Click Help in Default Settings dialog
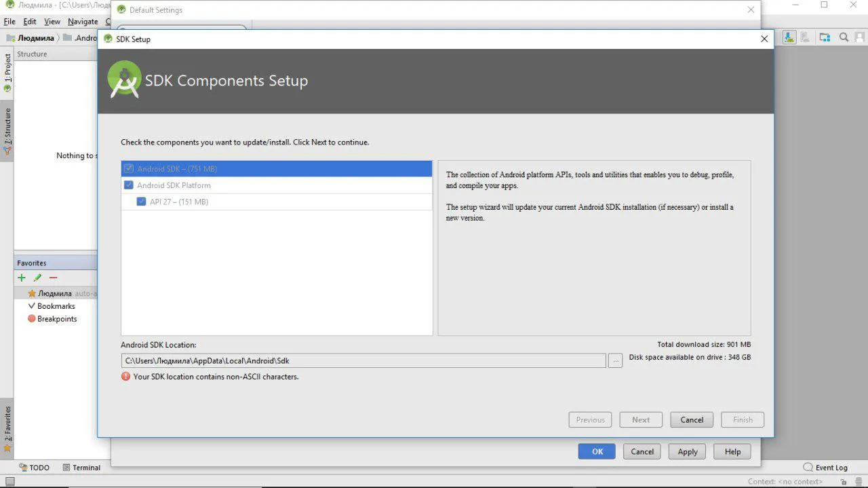Image resolution: width=868 pixels, height=488 pixels. (732, 451)
